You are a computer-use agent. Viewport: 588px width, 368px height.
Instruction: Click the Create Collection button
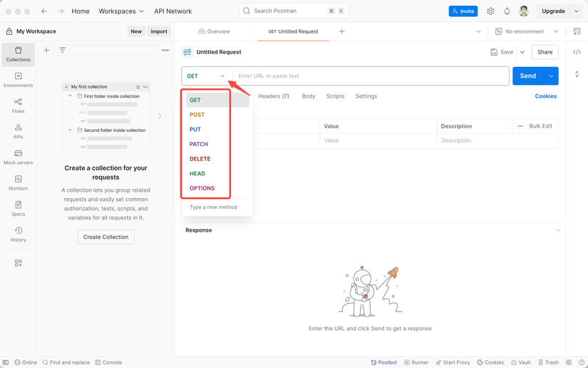pyautogui.click(x=105, y=237)
